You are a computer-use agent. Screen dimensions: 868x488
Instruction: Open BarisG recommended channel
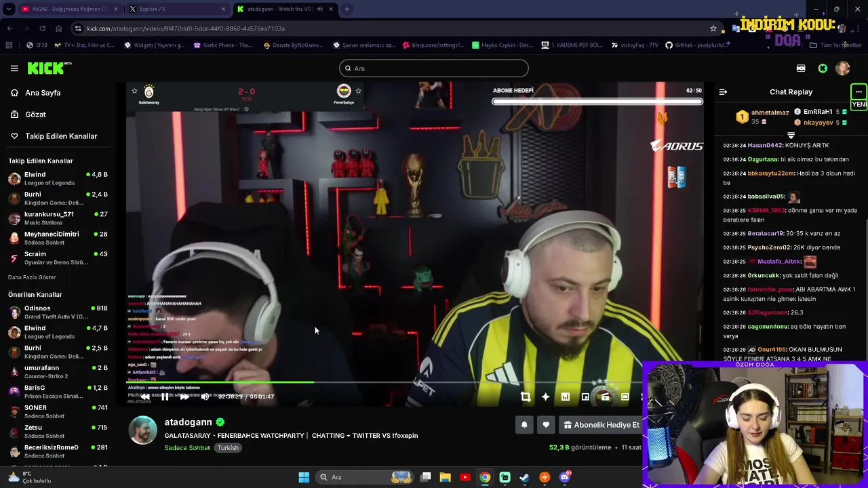point(58,392)
